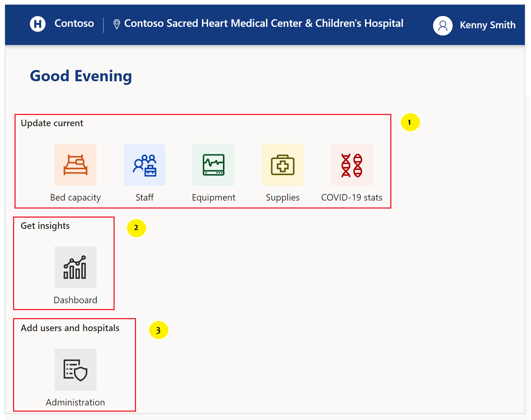Click the user profile avatar icon
Screen dimensions: 531x420
click(443, 26)
